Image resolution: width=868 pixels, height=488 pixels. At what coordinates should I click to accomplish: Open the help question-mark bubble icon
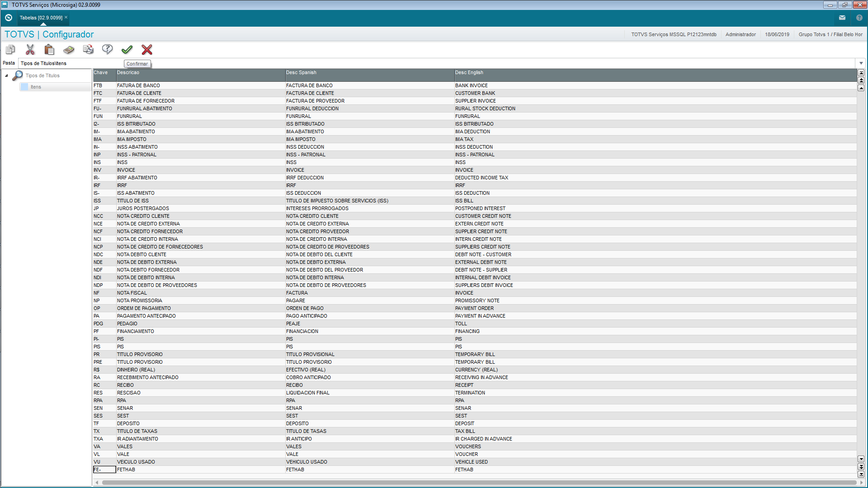point(107,49)
